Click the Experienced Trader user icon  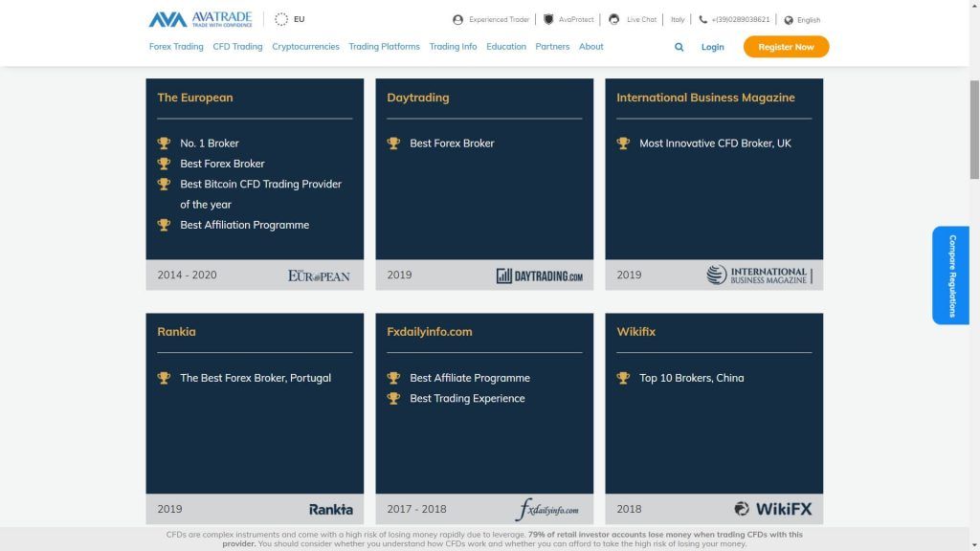[457, 20]
